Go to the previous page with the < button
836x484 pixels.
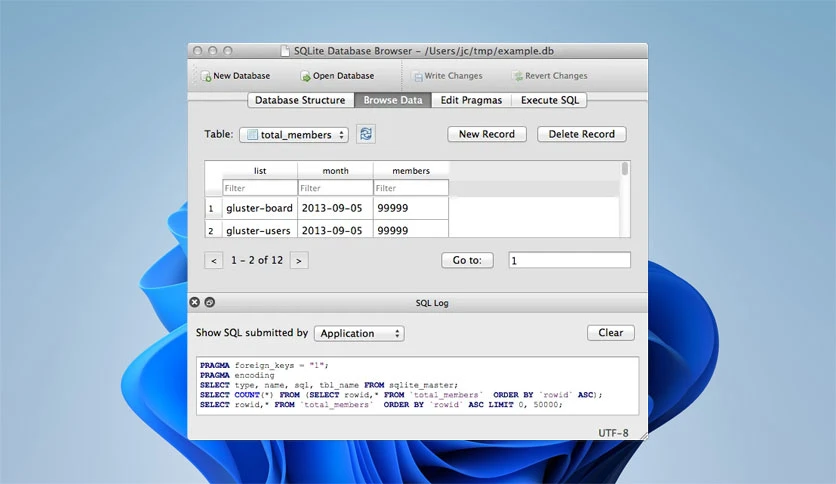click(214, 261)
